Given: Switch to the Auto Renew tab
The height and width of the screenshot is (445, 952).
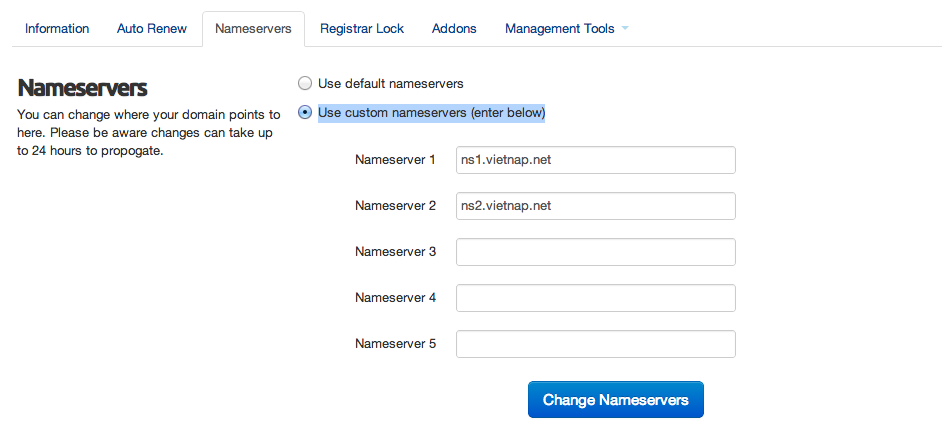Looking at the screenshot, I should click(x=152, y=29).
